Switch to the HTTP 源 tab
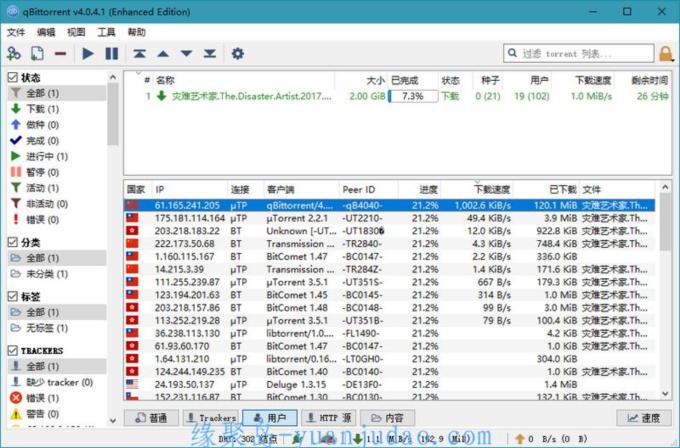The height and width of the screenshot is (448, 680). (329, 418)
